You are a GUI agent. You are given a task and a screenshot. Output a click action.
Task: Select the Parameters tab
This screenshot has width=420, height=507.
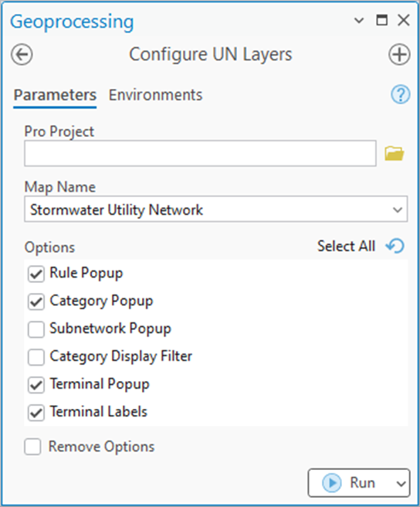[x=55, y=95]
